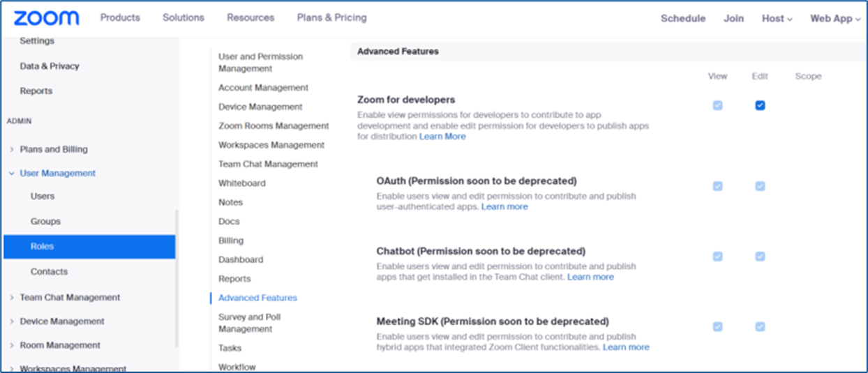The height and width of the screenshot is (373, 868).
Task: Collapse the User Management section
Action: point(11,173)
